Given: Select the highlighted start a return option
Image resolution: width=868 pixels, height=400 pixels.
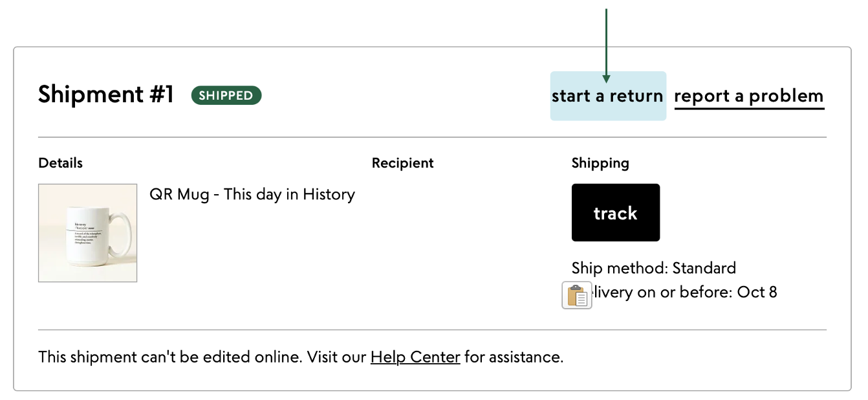Looking at the screenshot, I should [x=607, y=95].
